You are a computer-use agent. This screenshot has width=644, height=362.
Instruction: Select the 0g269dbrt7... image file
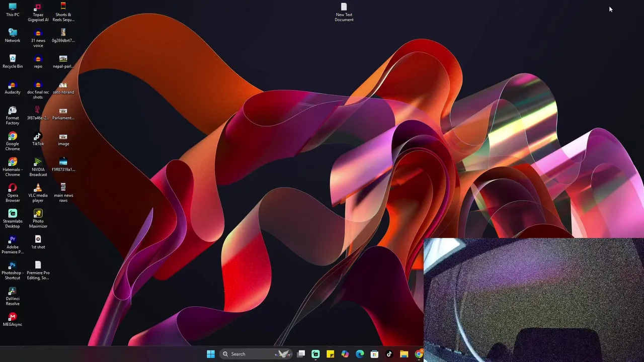(63, 35)
